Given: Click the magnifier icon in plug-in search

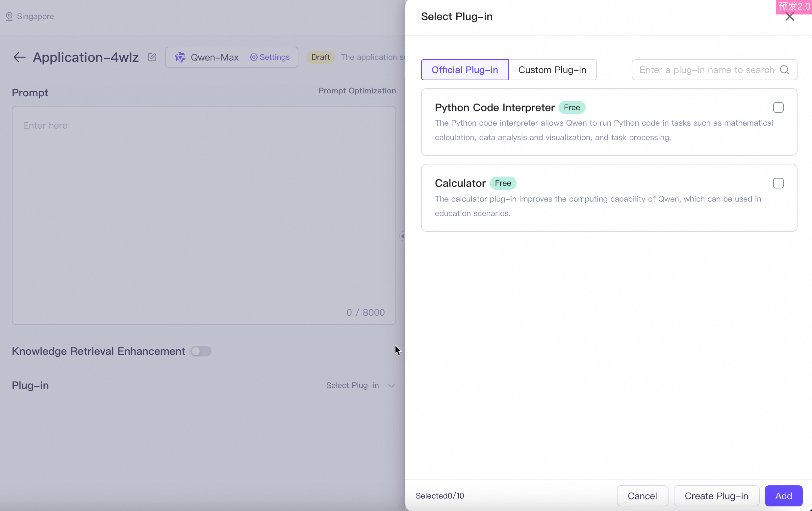Looking at the screenshot, I should point(784,70).
